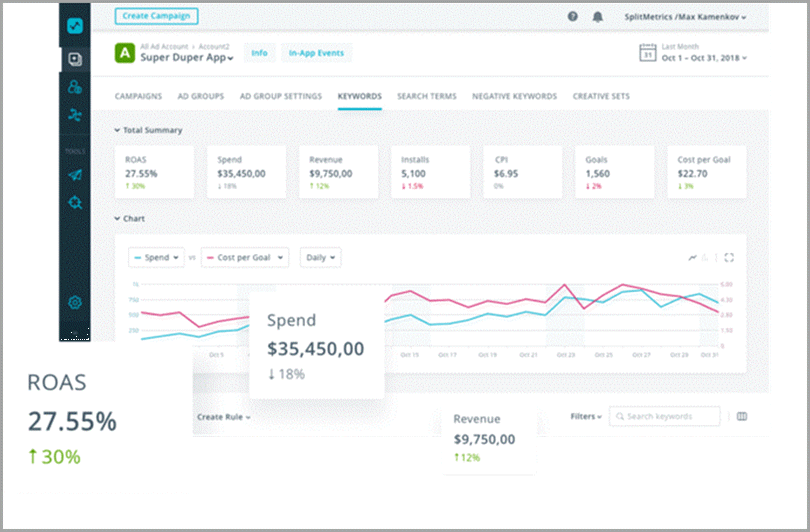Click the help question mark icon
Screen dimensions: 810x532
click(572, 17)
